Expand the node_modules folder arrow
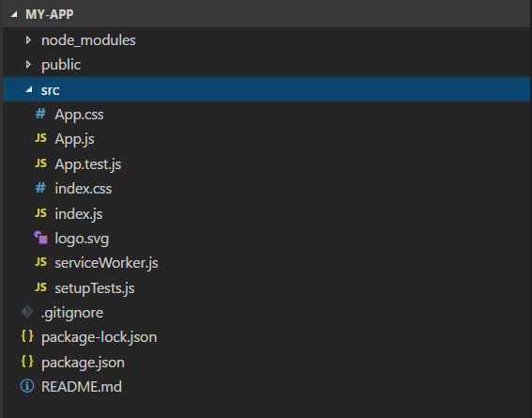The image size is (532, 418). click(28, 40)
